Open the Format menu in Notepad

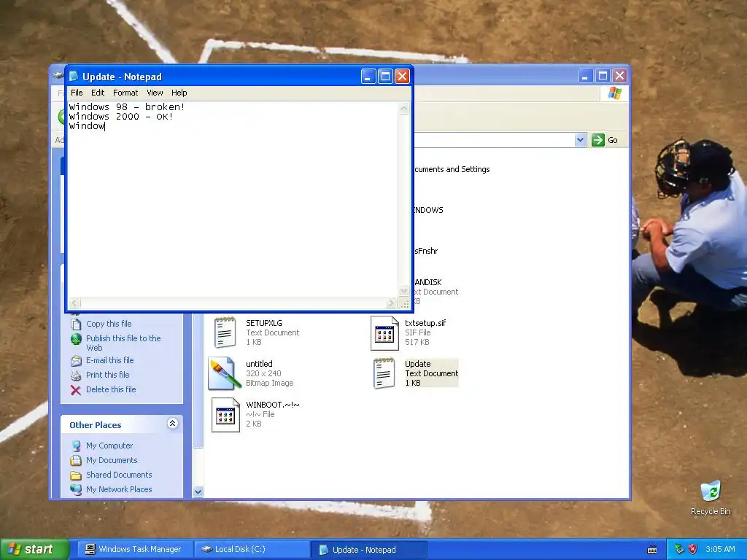125,93
